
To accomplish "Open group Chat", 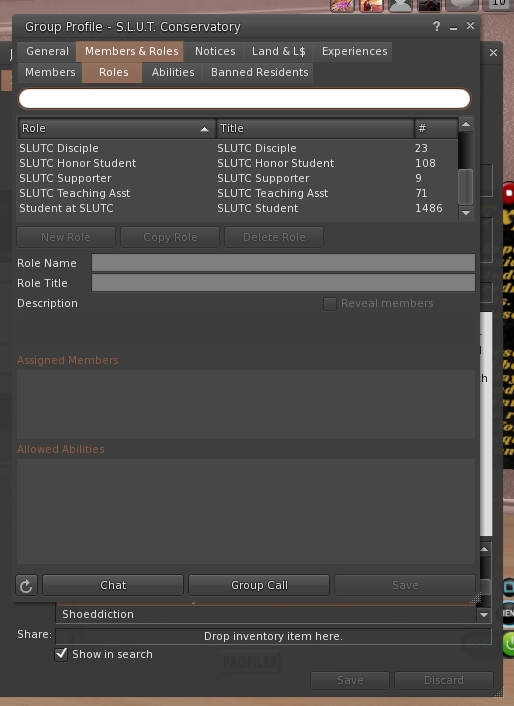I will coord(113,585).
